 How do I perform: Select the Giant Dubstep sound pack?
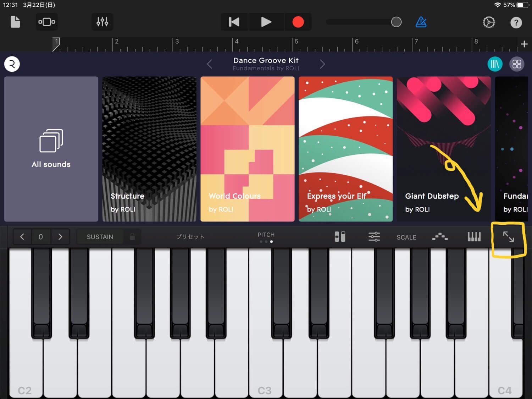(x=444, y=149)
